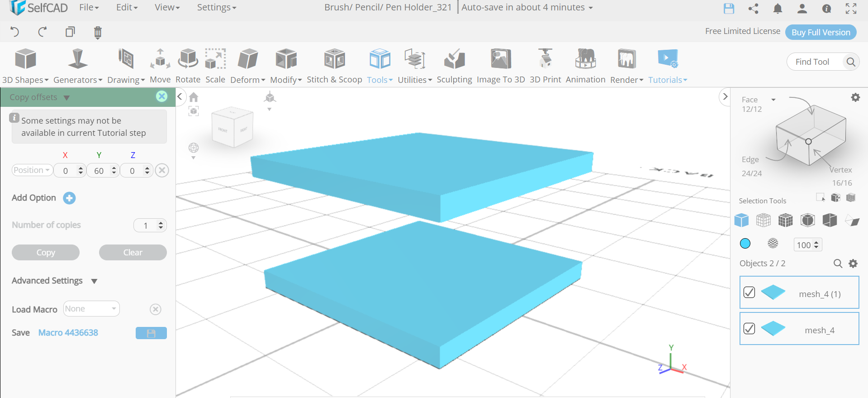The image size is (868, 398).
Task: Click the copy objects icon
Action: 70,32
